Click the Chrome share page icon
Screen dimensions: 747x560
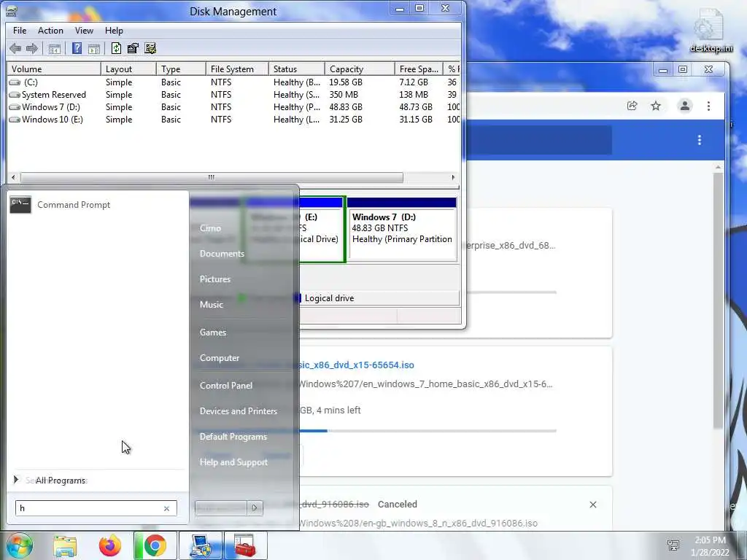[632, 106]
